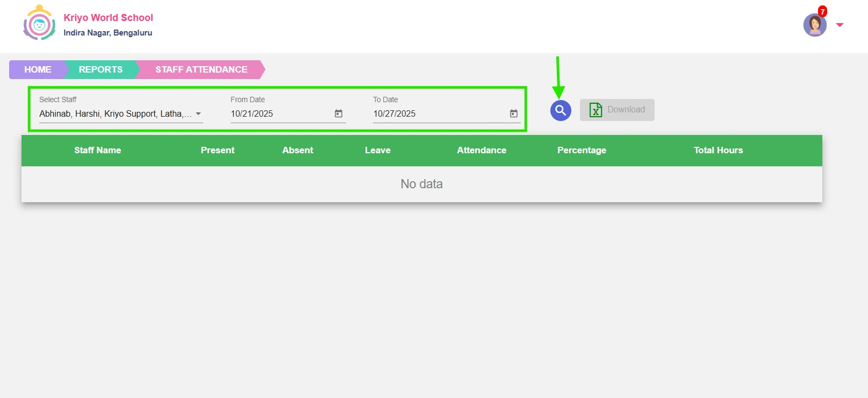The width and height of the screenshot is (868, 398).
Task: Click the Kriyo World School title
Action: coord(109,18)
